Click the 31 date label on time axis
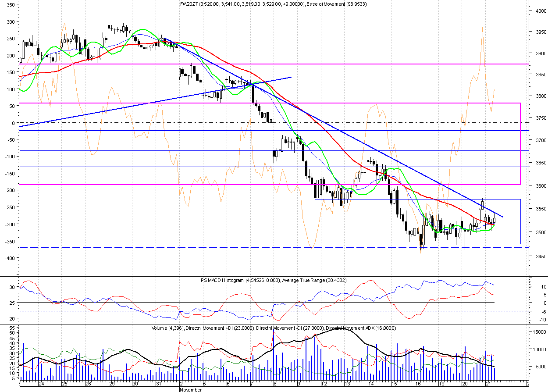548x392 pixels. point(159,384)
